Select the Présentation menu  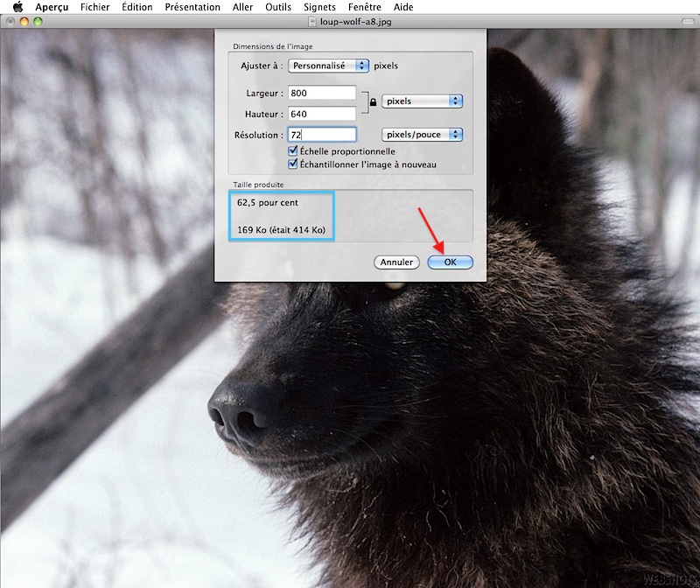click(x=192, y=7)
